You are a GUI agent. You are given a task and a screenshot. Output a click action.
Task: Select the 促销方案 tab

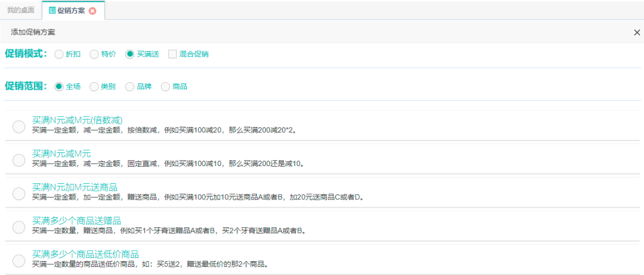click(71, 10)
